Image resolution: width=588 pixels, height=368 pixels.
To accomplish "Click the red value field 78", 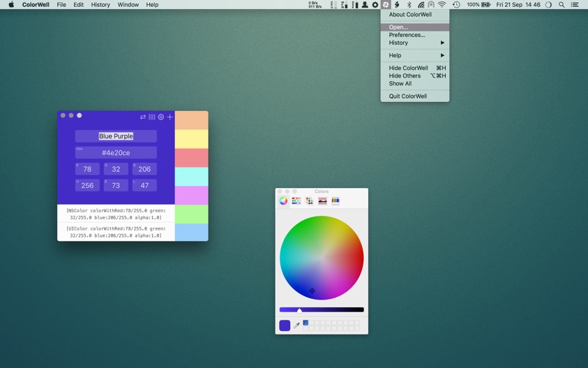I will coord(87,169).
